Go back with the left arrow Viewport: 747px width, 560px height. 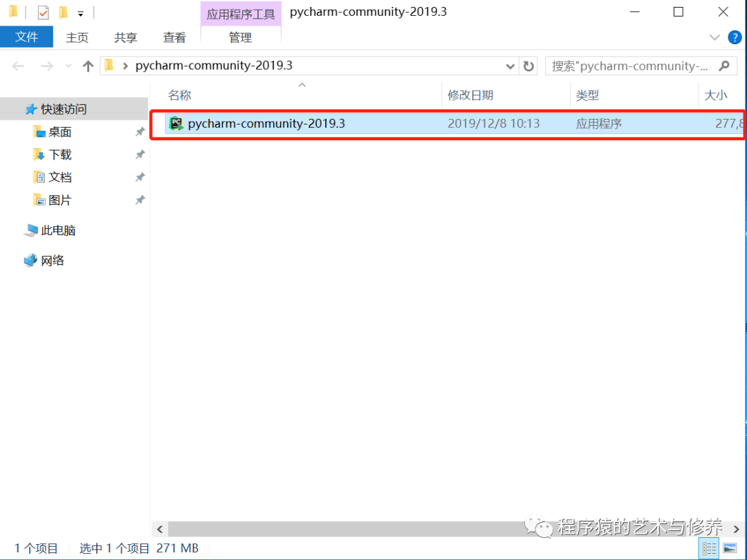click(x=18, y=66)
